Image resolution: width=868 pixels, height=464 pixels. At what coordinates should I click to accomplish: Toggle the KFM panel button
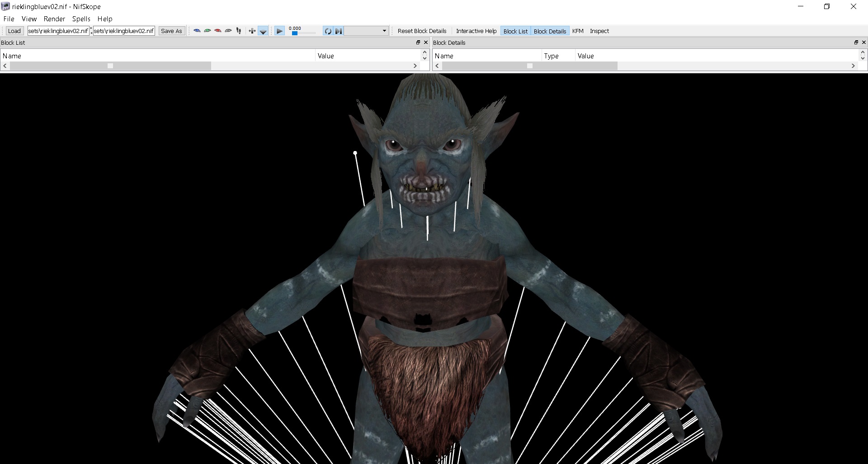click(578, 31)
